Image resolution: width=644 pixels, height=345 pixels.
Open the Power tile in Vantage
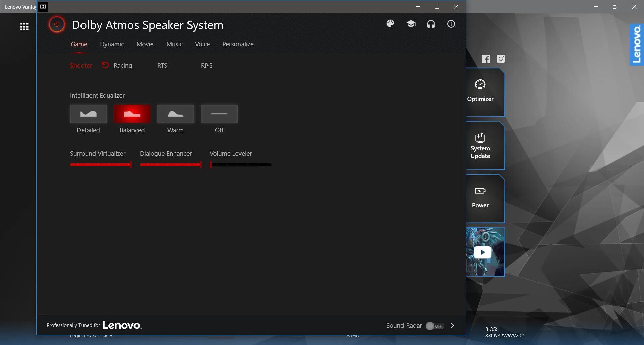485,199
